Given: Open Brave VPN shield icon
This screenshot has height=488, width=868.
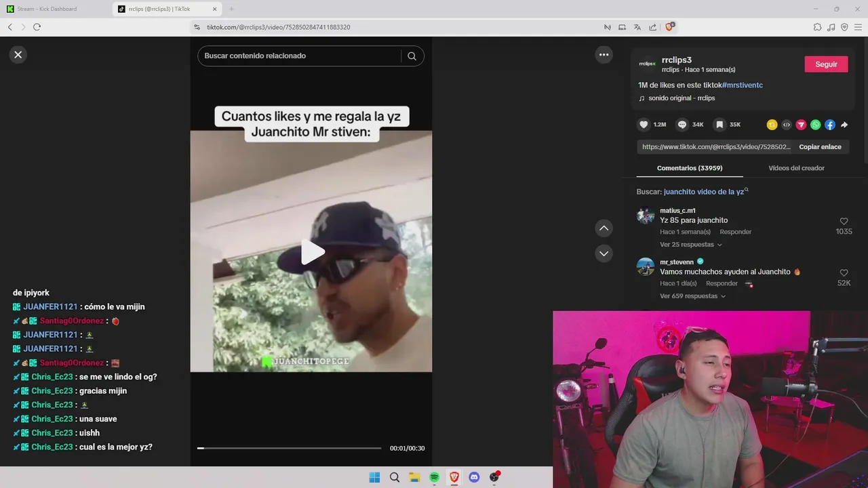Looking at the screenshot, I should coord(844,27).
